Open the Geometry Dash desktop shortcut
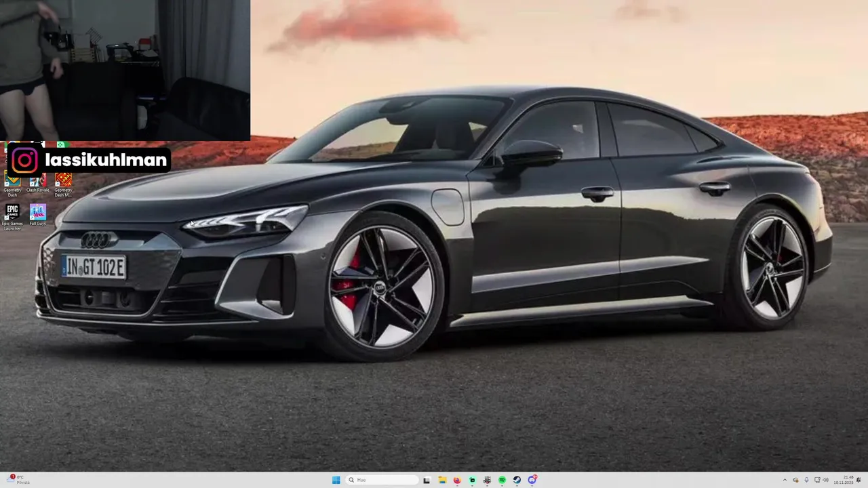This screenshot has width=868, height=488. click(x=12, y=184)
